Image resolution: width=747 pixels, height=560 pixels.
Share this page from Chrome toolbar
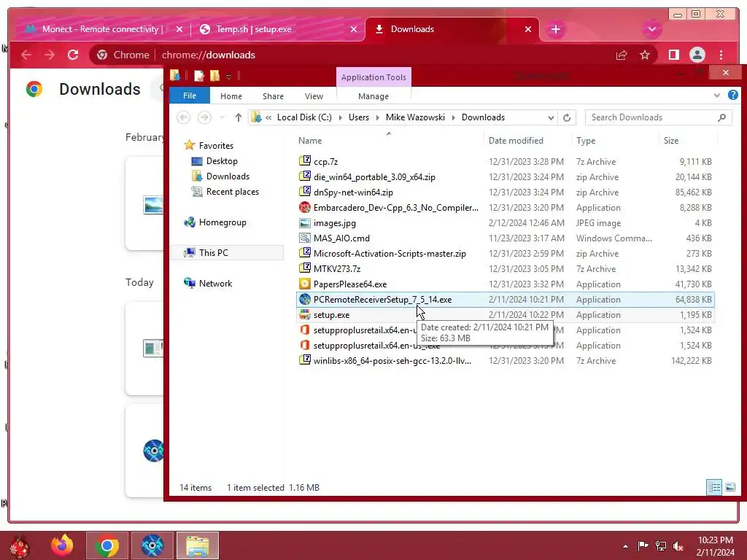(622, 55)
